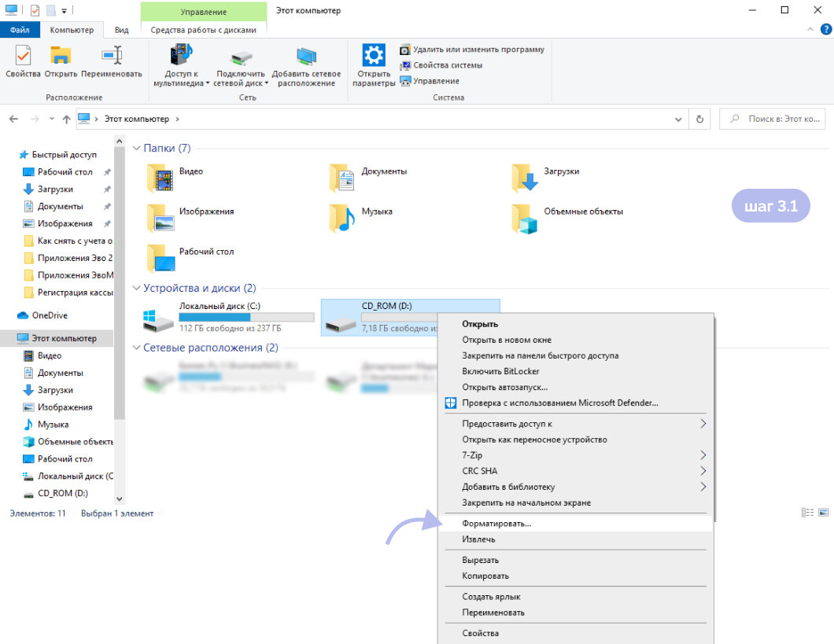Select the Rename ribbon button

[112, 61]
